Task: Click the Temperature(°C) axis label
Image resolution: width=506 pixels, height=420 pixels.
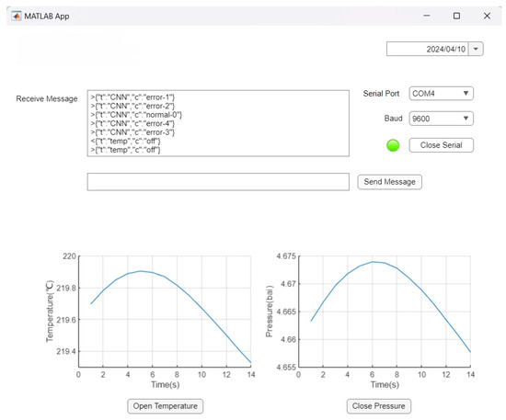Action: [50, 311]
